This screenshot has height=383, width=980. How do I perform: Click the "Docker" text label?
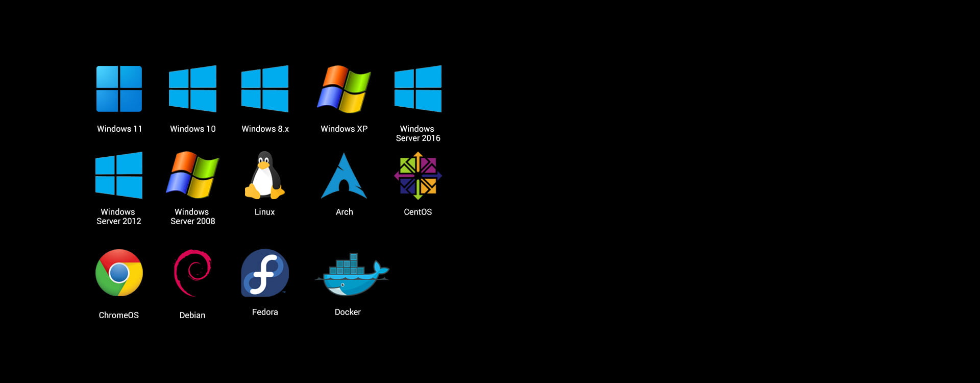[348, 312]
